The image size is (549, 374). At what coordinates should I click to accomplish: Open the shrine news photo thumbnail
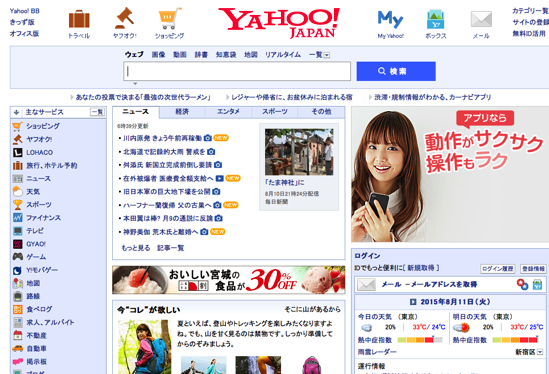point(299,152)
